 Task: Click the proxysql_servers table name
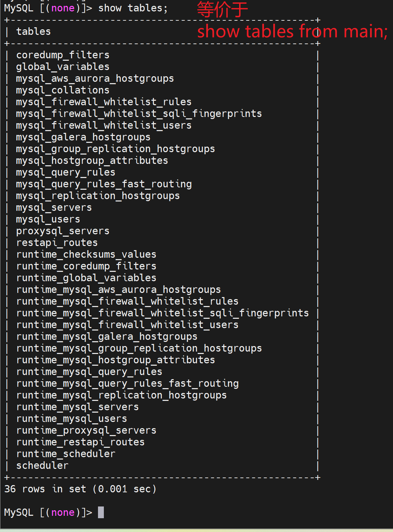(x=62, y=231)
